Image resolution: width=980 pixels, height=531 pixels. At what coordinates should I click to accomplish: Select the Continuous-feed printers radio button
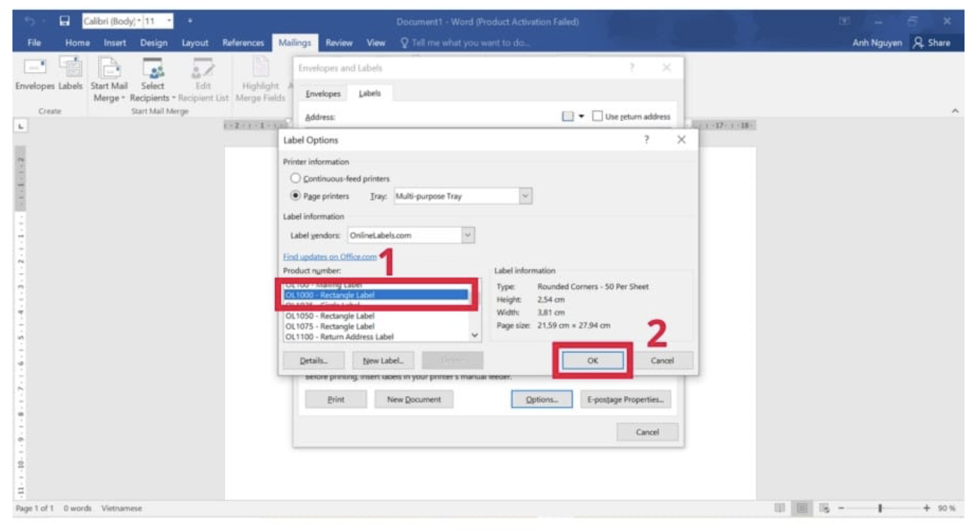(x=296, y=179)
